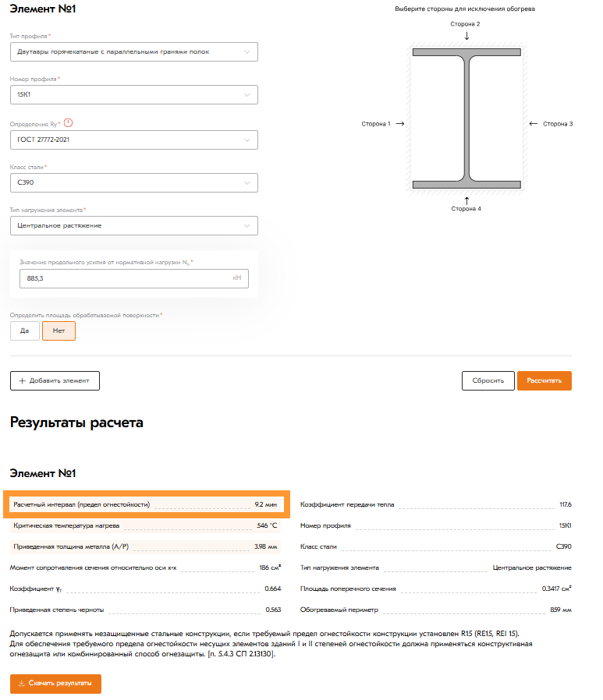The width and height of the screenshot is (603, 700).
Task: Open the Класс стали С390 dropdown
Action: [133, 182]
